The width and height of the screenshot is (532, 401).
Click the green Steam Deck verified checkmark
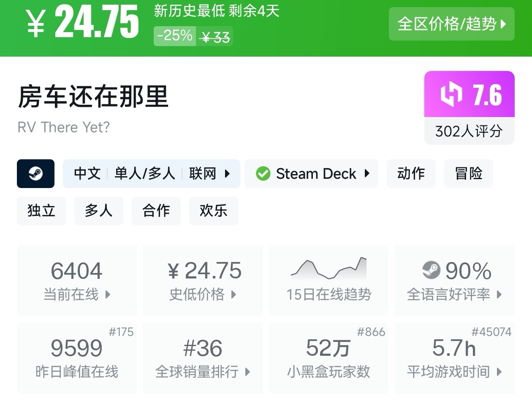pyautogui.click(x=263, y=174)
